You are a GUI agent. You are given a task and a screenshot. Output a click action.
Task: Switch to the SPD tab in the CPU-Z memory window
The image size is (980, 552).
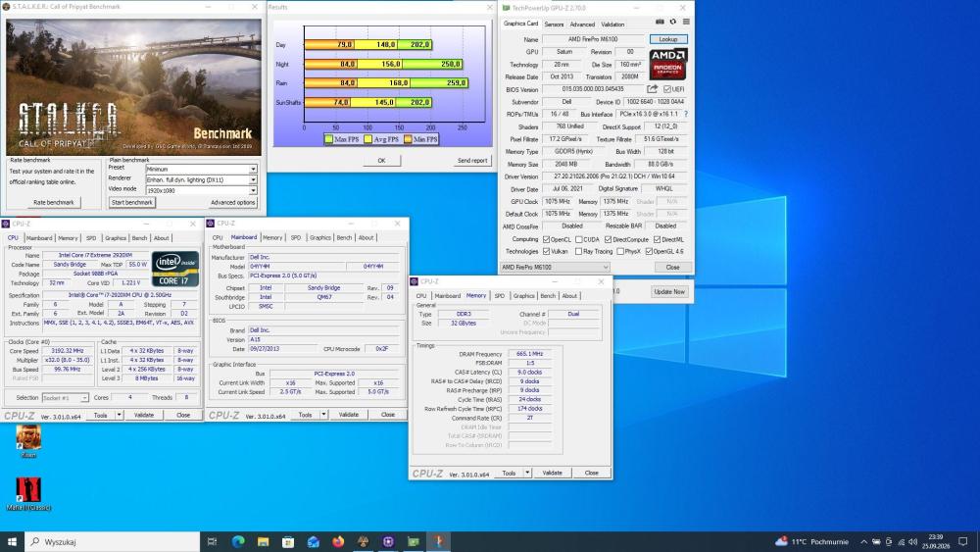(x=500, y=296)
